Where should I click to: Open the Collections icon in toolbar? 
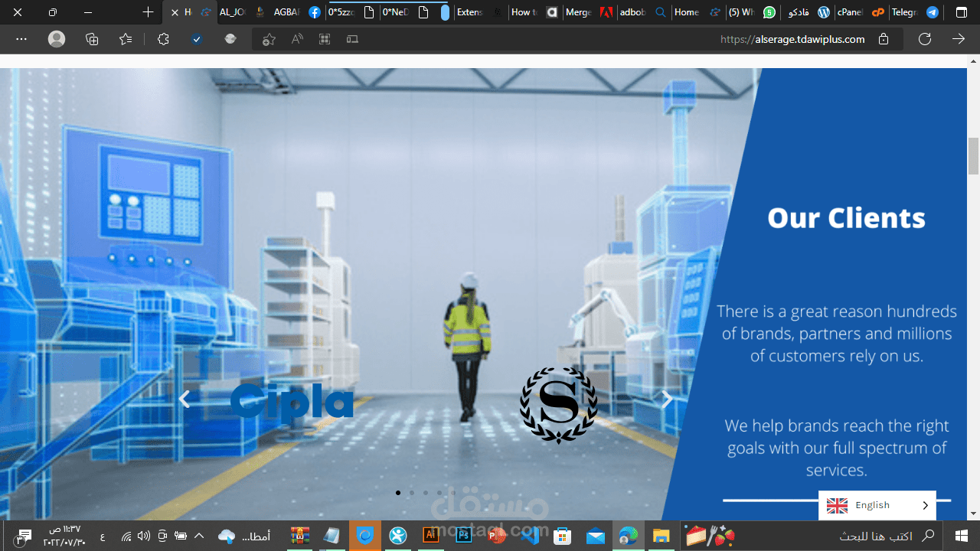[92, 39]
